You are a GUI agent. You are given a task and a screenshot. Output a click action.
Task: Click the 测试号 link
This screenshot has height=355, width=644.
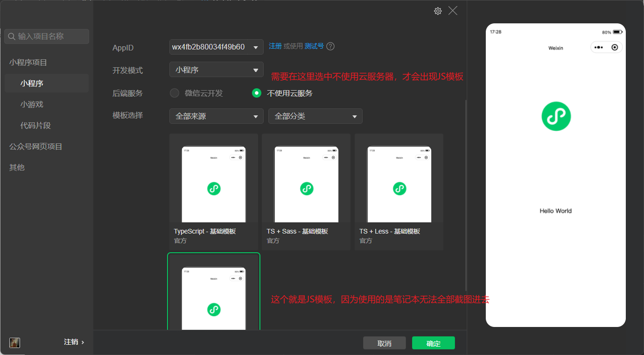tap(314, 46)
